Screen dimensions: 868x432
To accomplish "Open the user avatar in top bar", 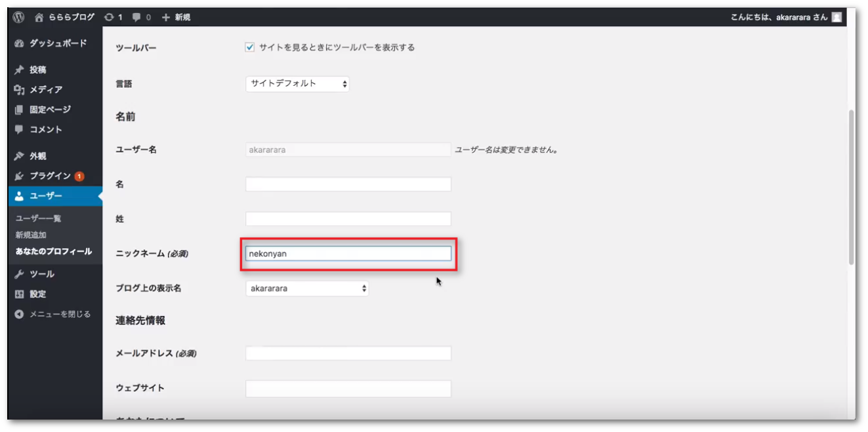I will tap(837, 17).
